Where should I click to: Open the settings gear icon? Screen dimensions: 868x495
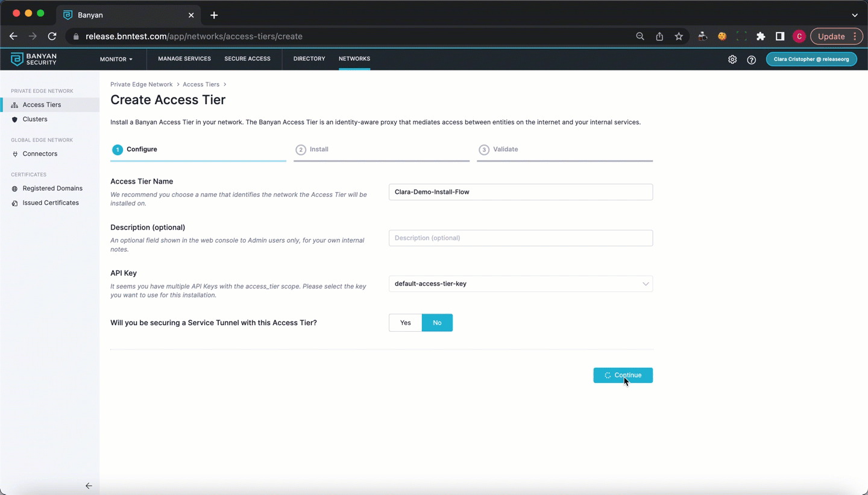pyautogui.click(x=732, y=60)
